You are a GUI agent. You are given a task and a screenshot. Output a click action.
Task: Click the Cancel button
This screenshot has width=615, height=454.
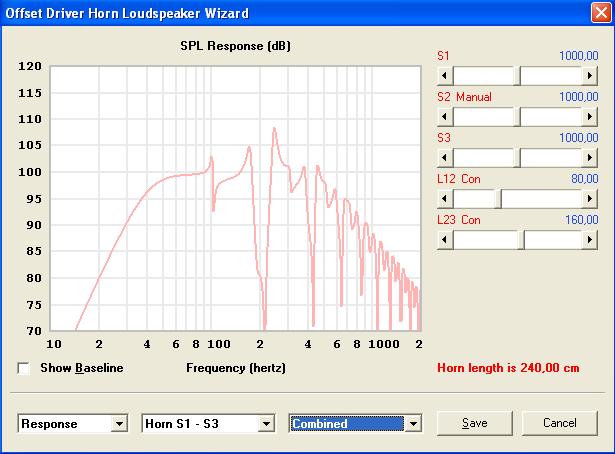(560, 423)
